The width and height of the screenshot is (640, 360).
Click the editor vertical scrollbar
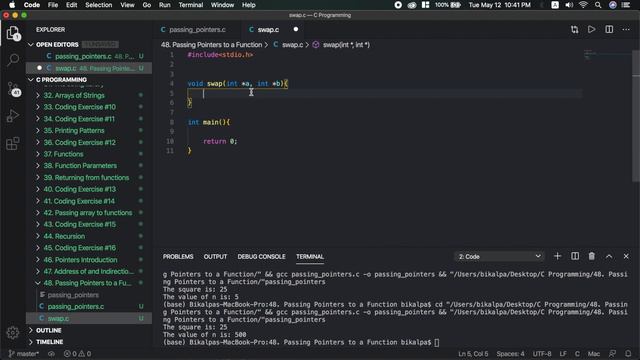[x=636, y=116]
